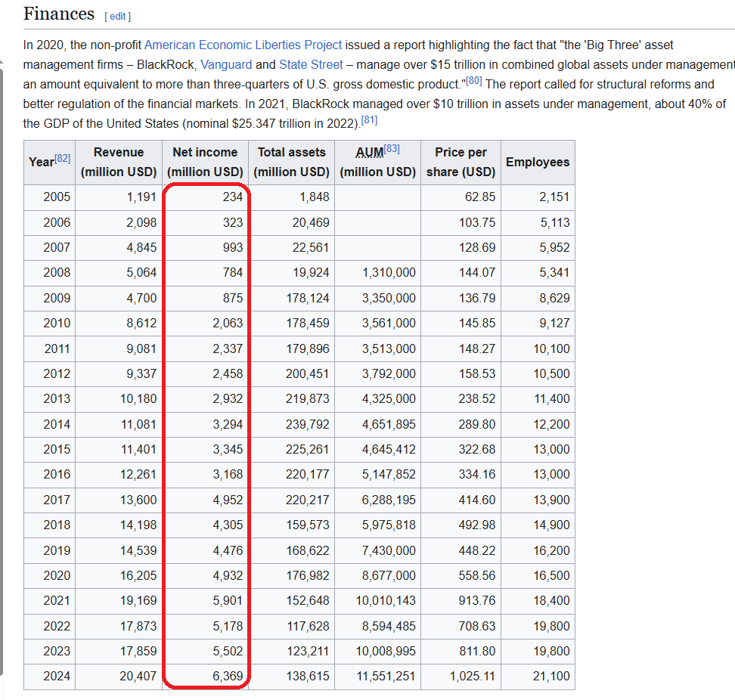Click the AUM abbreviation in table header
The height and width of the screenshot is (700, 735).
pos(369,153)
